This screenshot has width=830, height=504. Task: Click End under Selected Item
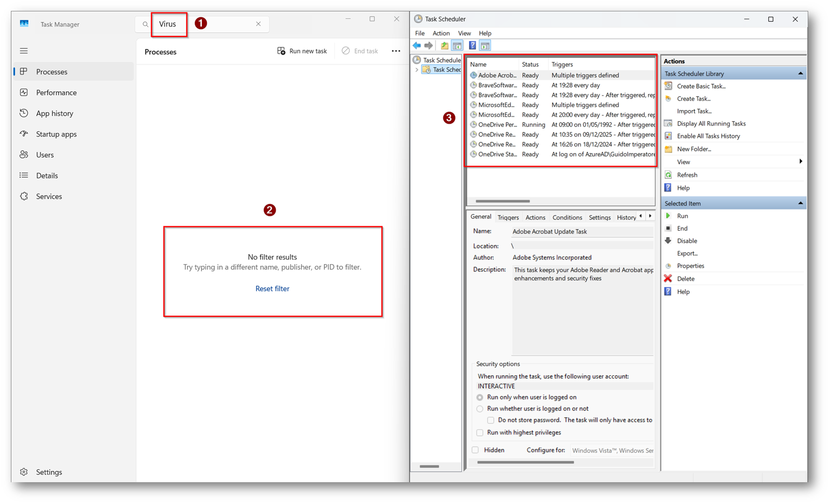tap(682, 228)
